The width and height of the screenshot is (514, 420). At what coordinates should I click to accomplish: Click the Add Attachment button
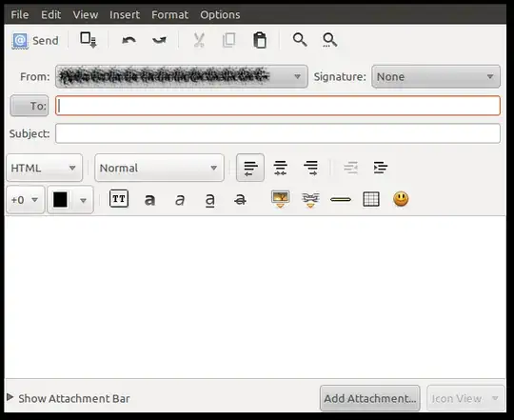tap(369, 398)
